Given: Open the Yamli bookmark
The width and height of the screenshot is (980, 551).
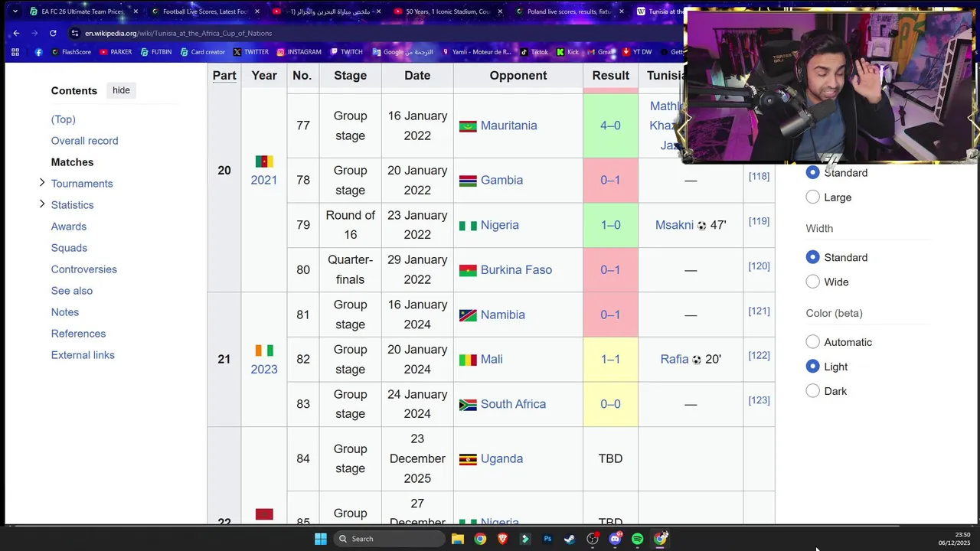Looking at the screenshot, I should click(x=476, y=52).
